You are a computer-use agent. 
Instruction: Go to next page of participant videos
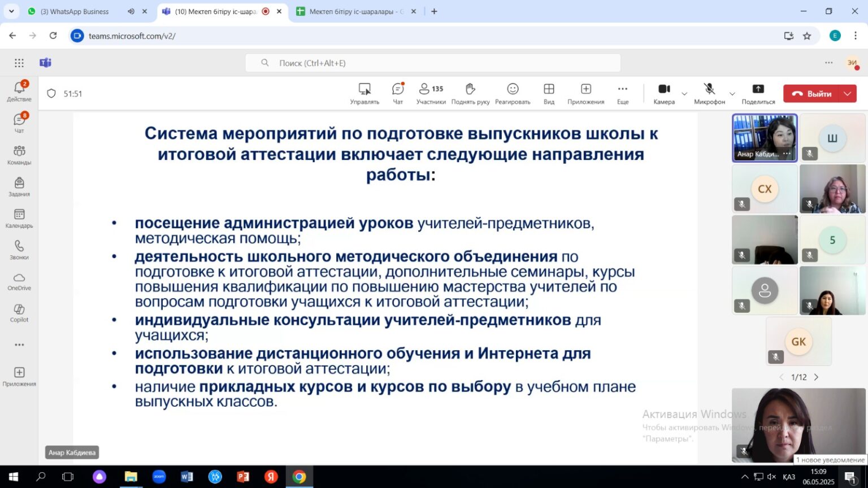click(816, 377)
